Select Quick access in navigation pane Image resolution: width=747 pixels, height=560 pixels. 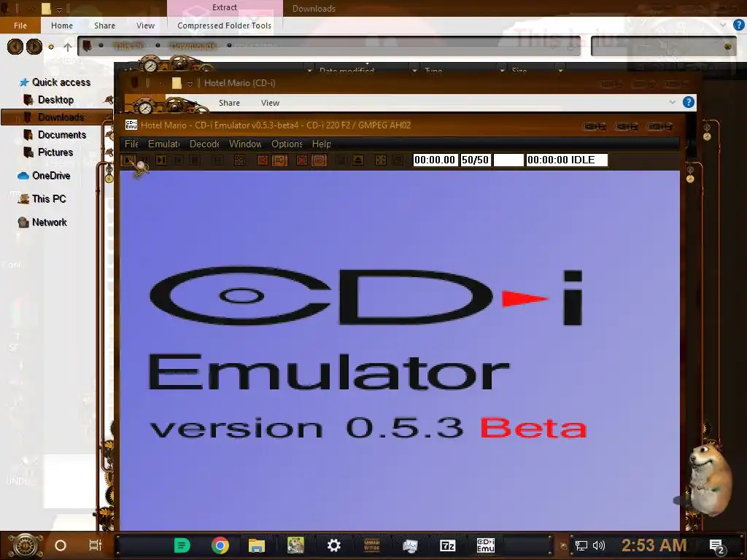click(55, 82)
